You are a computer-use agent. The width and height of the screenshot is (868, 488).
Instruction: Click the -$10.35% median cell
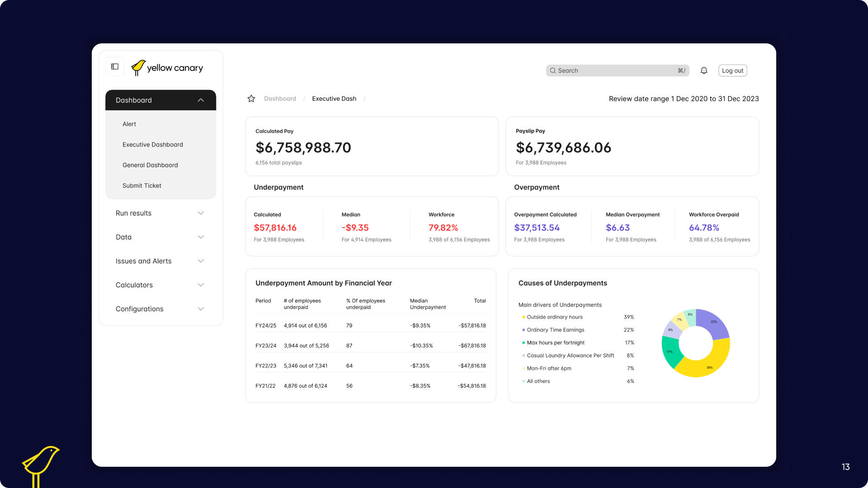(421, 346)
